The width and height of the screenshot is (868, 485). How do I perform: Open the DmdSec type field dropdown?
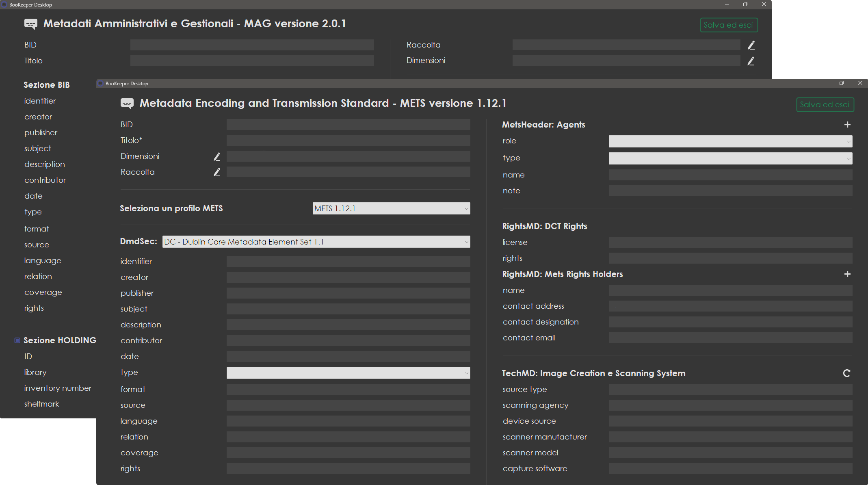coord(348,373)
